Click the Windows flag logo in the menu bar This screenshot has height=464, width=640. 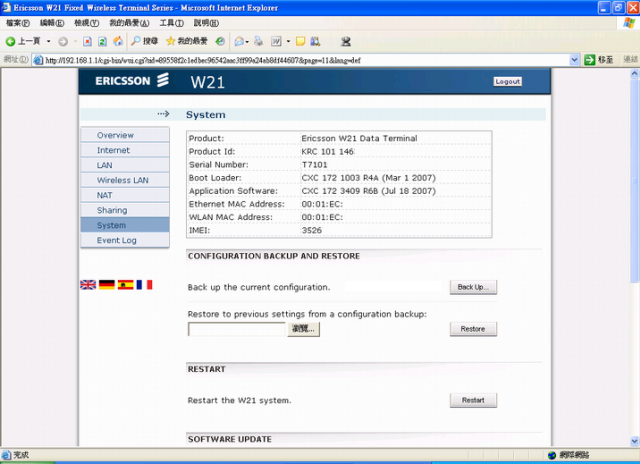(629, 23)
